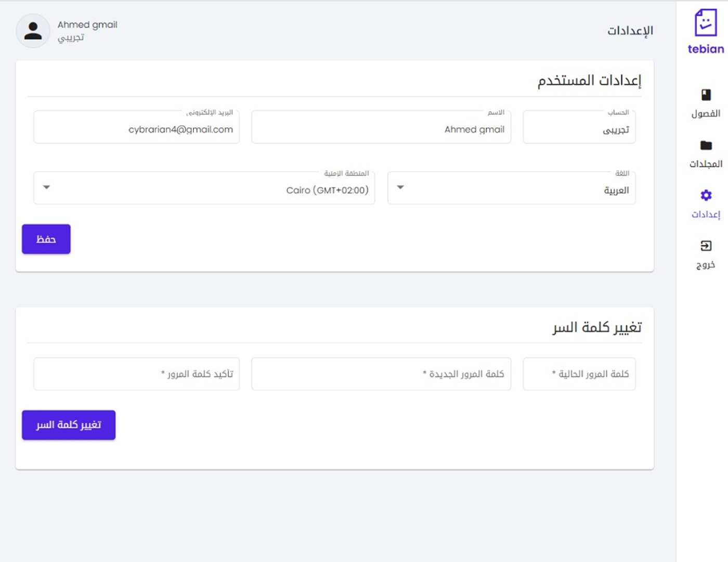The width and height of the screenshot is (728, 562).
Task: Click the تغيير كلمة السر section heading
Action: tap(597, 327)
